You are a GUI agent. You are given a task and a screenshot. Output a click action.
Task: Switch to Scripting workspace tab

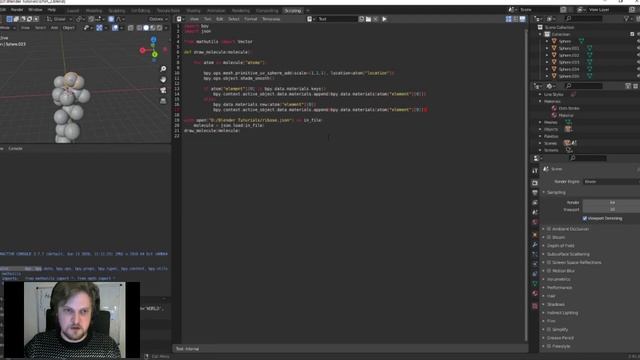[293, 11]
